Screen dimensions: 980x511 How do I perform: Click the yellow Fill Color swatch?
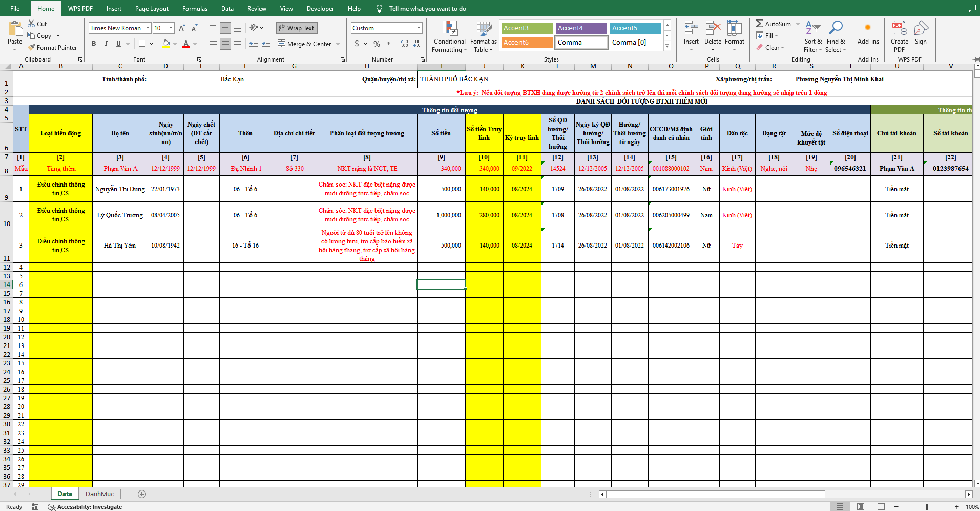pyautogui.click(x=166, y=44)
